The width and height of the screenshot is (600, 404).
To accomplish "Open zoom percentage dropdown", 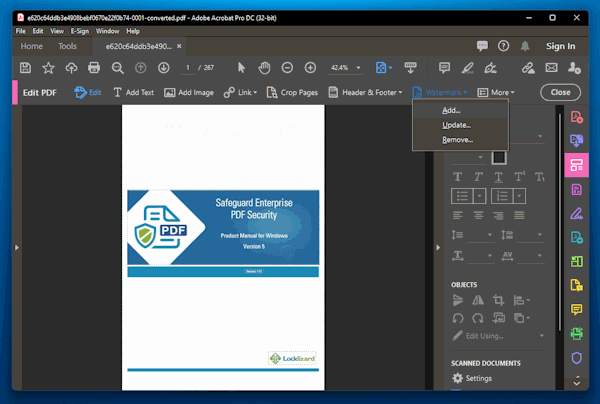I will click(358, 68).
